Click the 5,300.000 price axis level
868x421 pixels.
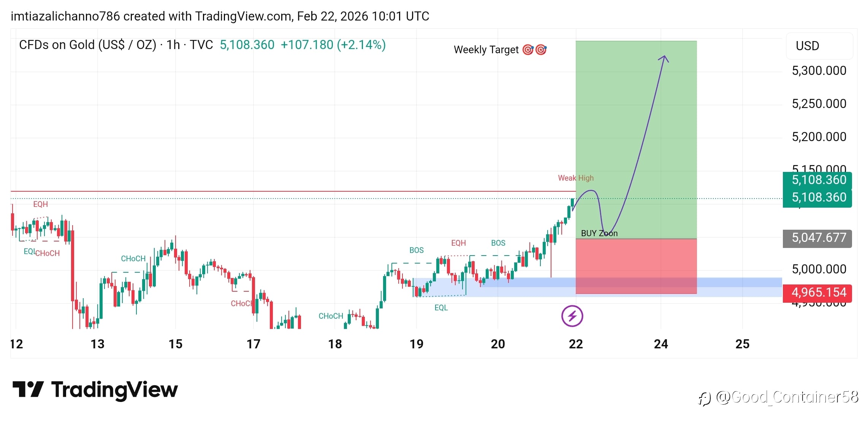pos(819,71)
